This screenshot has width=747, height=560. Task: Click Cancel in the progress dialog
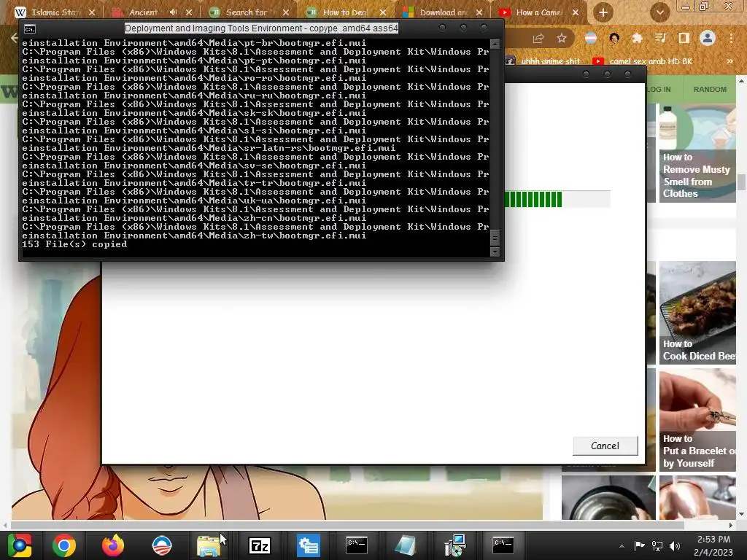pos(605,446)
